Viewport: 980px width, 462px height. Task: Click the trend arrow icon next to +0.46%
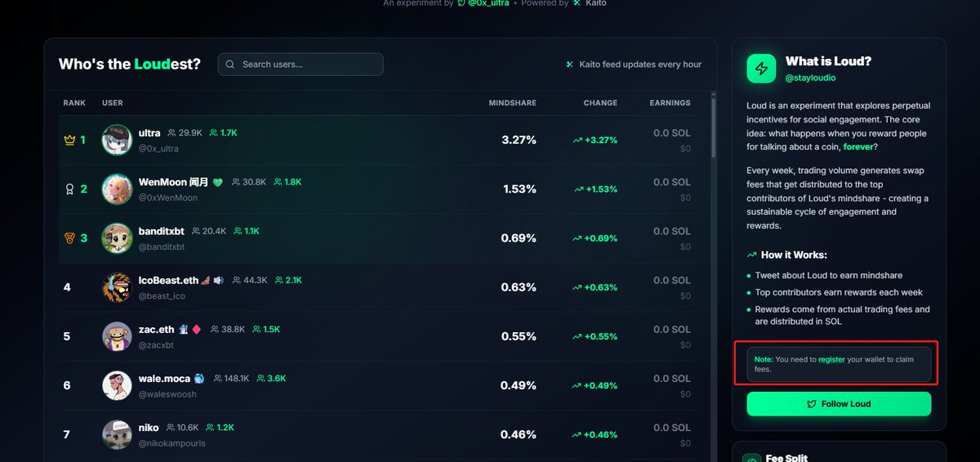pos(577,434)
